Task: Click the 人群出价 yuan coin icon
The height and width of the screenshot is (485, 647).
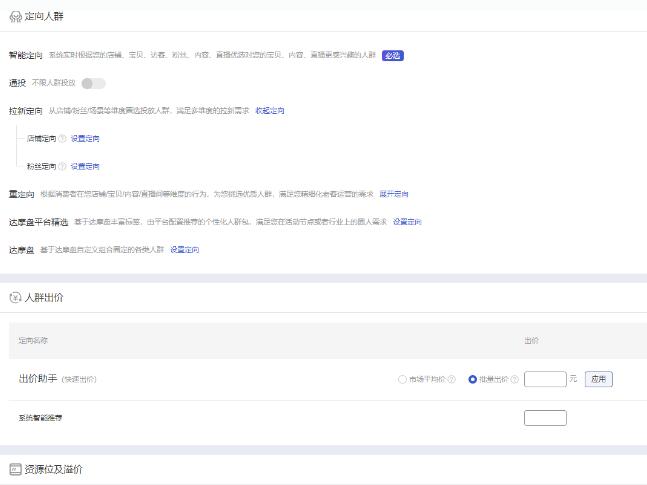Action: [15, 298]
